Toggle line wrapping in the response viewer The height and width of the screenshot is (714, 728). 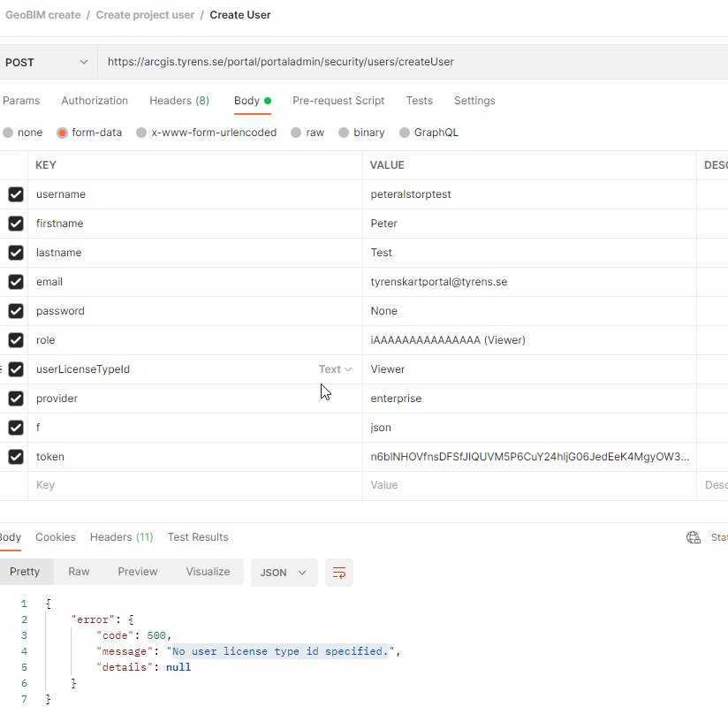pos(339,573)
